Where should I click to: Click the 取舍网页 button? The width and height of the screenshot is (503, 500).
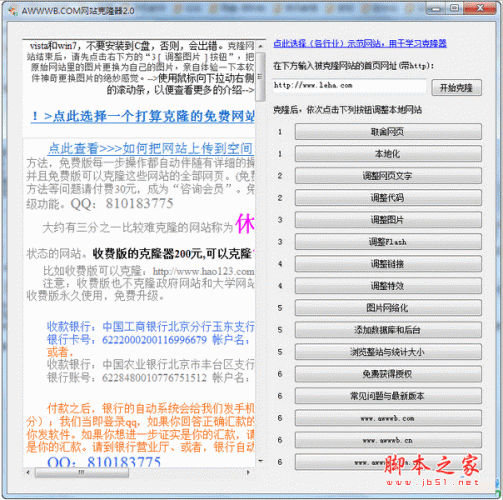(x=388, y=132)
